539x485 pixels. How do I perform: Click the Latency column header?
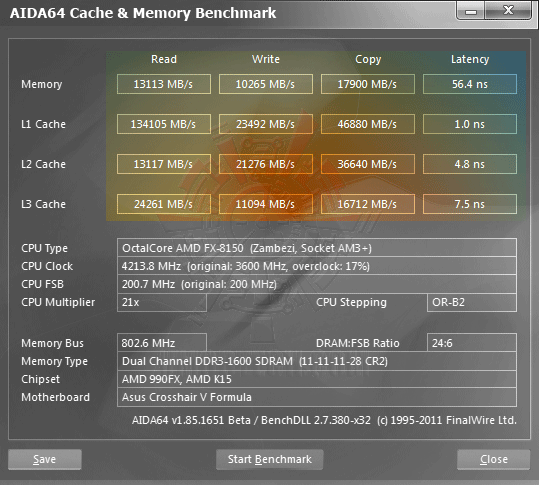click(470, 59)
